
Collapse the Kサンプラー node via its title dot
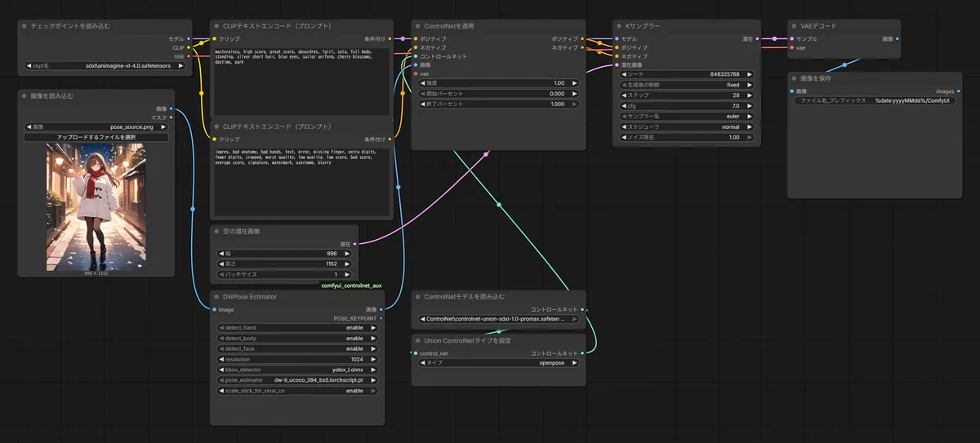click(x=620, y=26)
